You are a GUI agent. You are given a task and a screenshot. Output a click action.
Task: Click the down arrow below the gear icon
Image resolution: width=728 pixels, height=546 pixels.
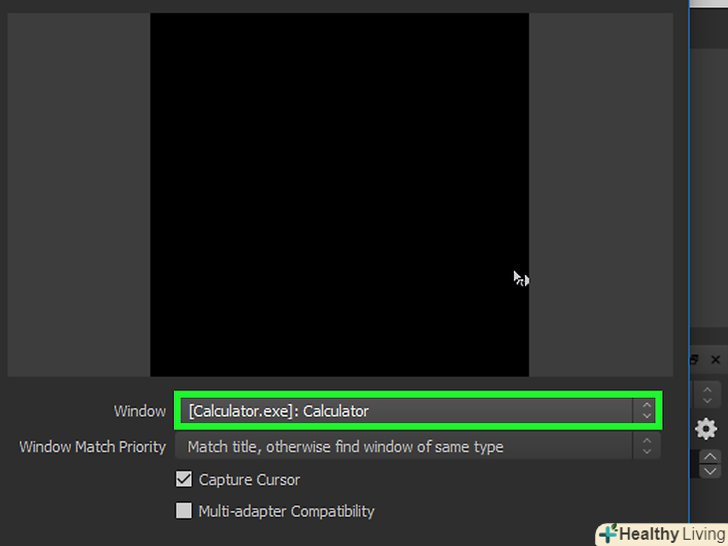[710, 471]
